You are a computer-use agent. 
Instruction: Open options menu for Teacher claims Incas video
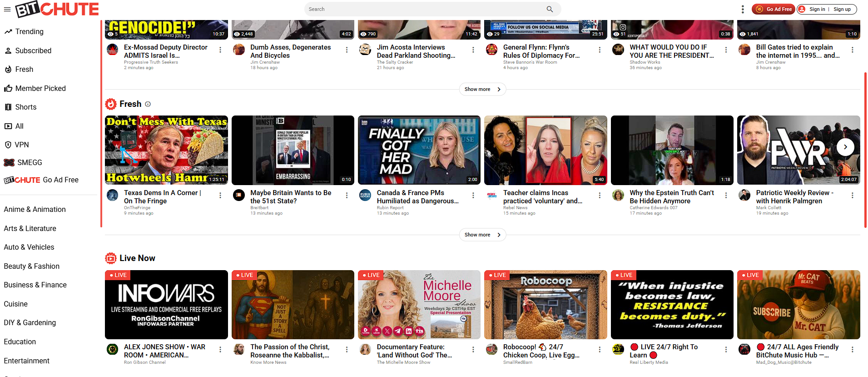600,196
